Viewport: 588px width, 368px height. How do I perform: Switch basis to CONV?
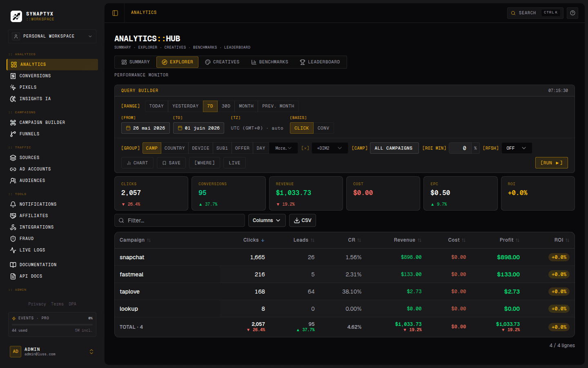(323, 128)
